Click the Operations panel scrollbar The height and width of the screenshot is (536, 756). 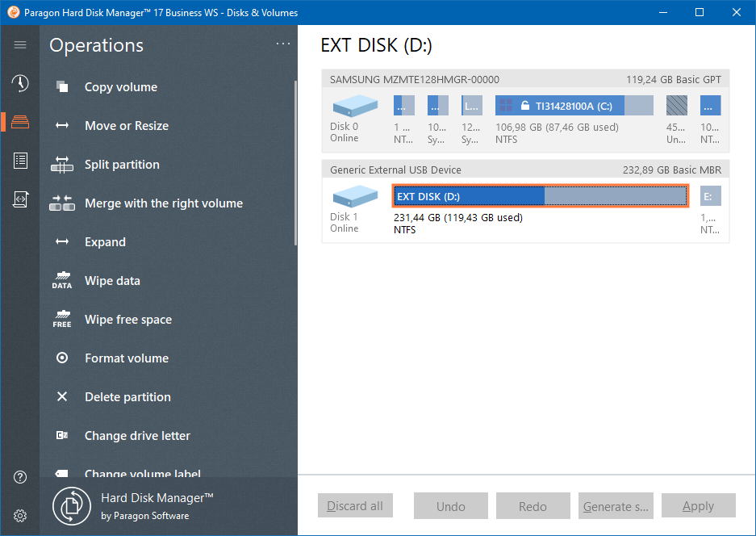click(x=295, y=163)
